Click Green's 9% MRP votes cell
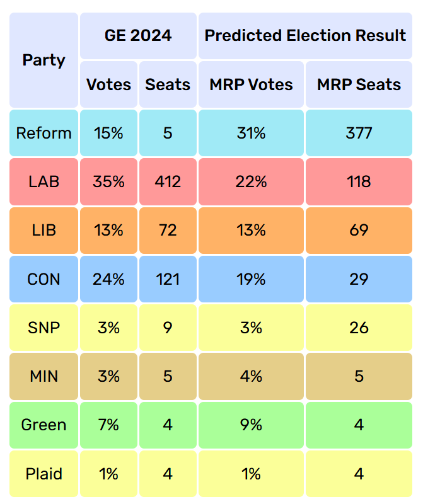The image size is (423, 504). (x=251, y=425)
